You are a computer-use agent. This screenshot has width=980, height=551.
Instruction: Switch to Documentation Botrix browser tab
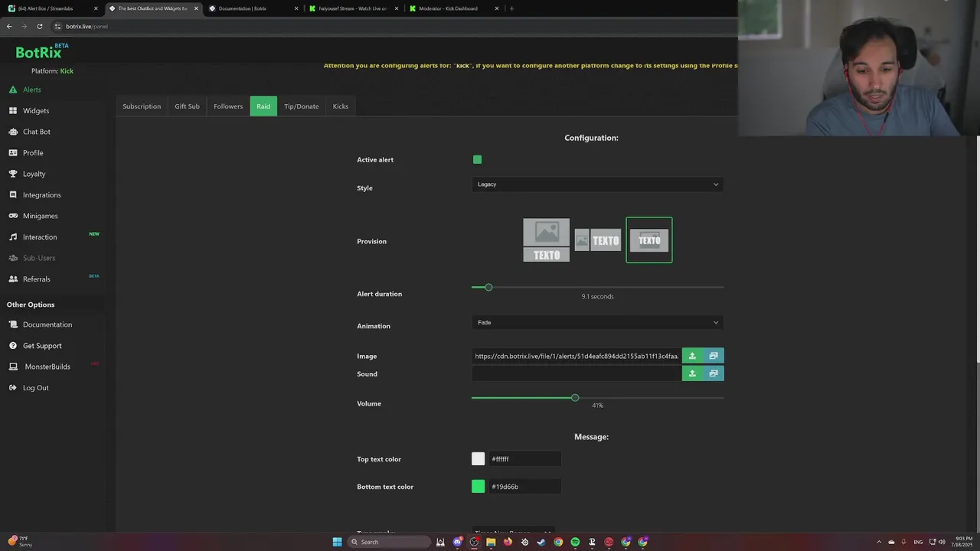click(x=253, y=8)
